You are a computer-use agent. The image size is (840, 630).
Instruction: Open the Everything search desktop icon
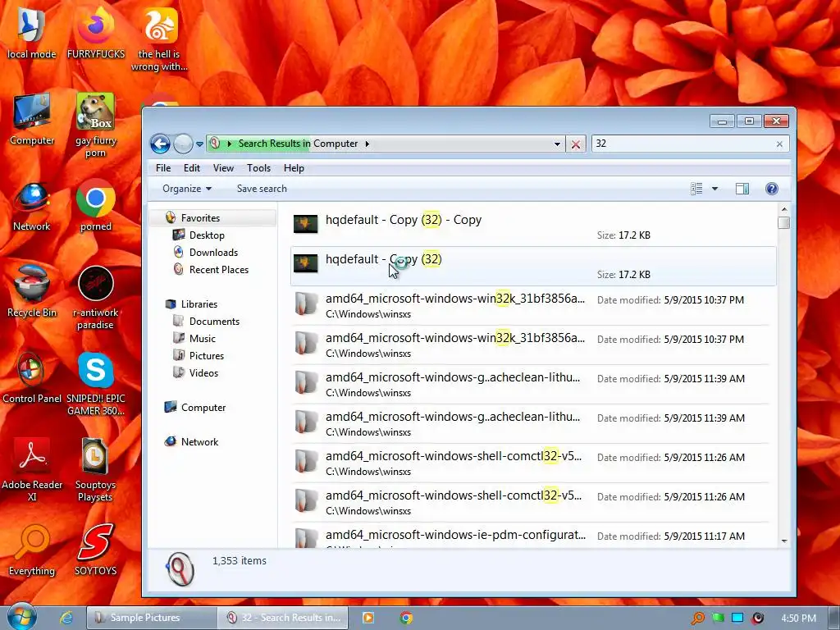32,550
